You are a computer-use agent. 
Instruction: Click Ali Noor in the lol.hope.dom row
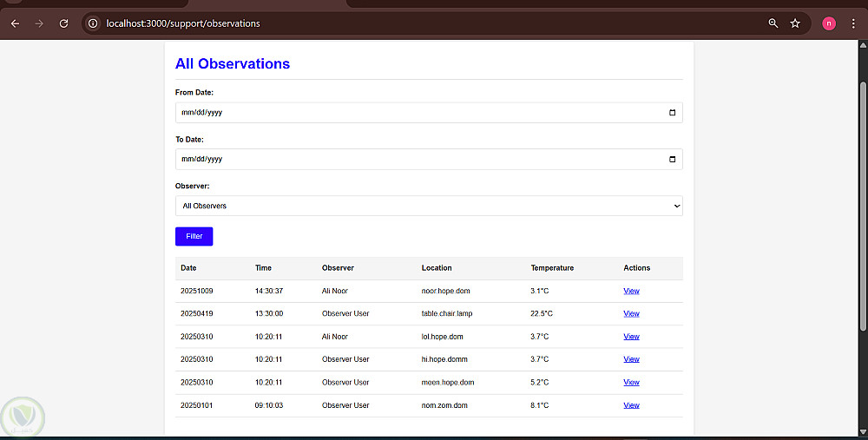[335, 337]
